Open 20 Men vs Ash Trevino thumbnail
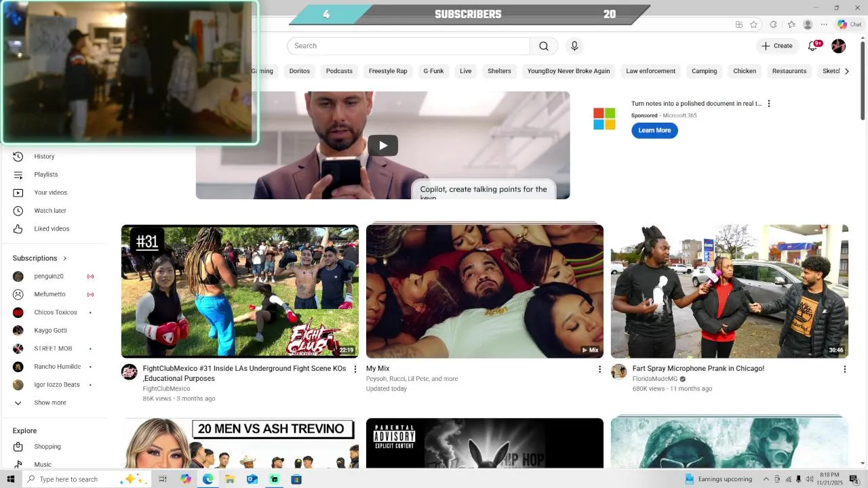Image resolution: width=868 pixels, height=488 pixels. point(240,443)
